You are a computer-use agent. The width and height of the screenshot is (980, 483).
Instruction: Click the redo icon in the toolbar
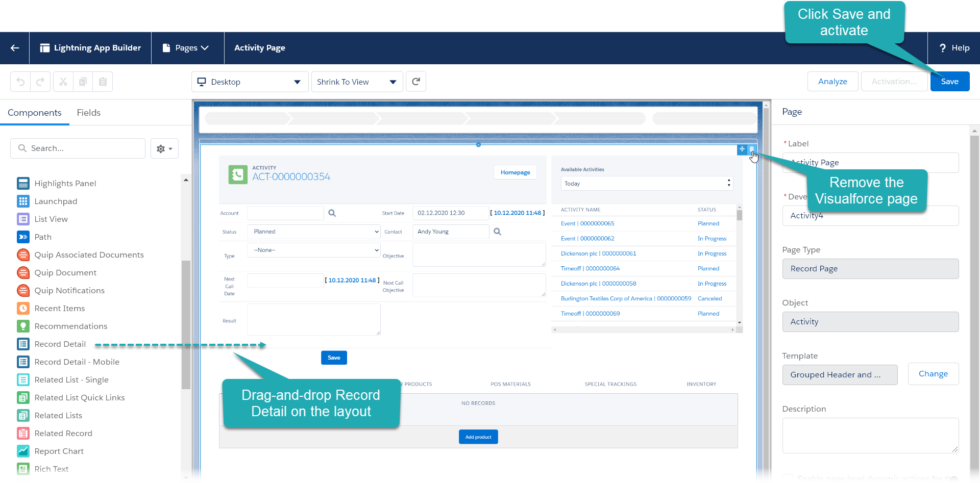(x=40, y=82)
